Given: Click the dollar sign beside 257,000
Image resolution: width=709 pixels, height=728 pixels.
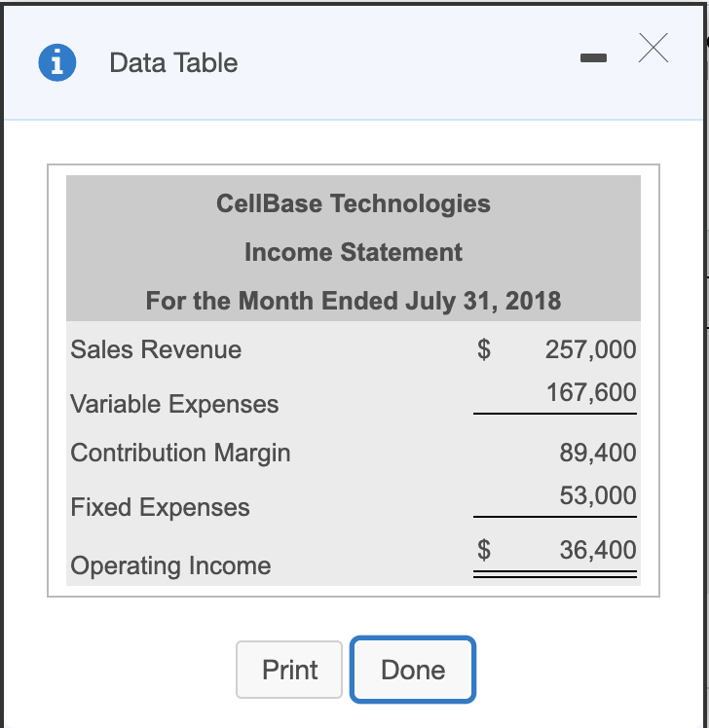Looking at the screenshot, I should (x=484, y=349).
